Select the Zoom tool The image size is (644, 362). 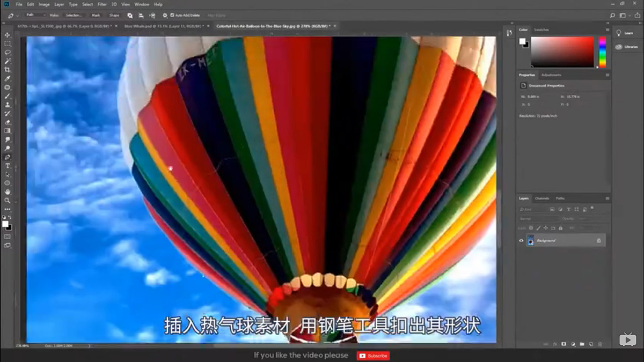click(8, 200)
